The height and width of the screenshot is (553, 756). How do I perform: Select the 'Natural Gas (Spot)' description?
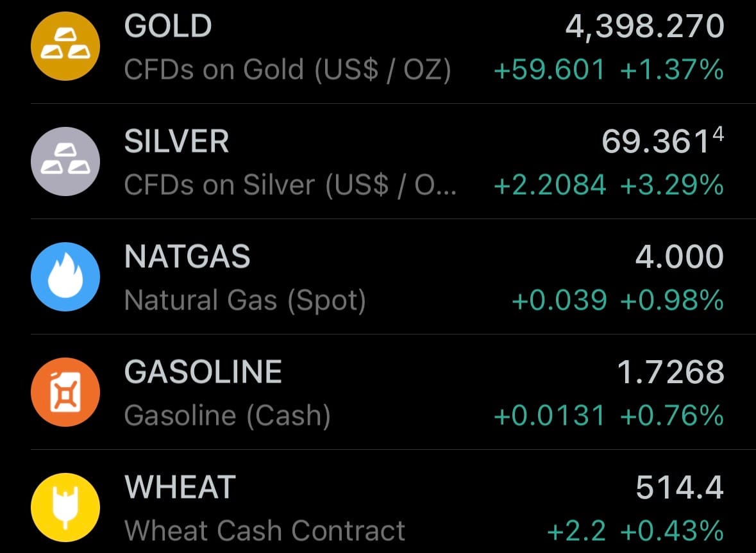pyautogui.click(x=245, y=301)
